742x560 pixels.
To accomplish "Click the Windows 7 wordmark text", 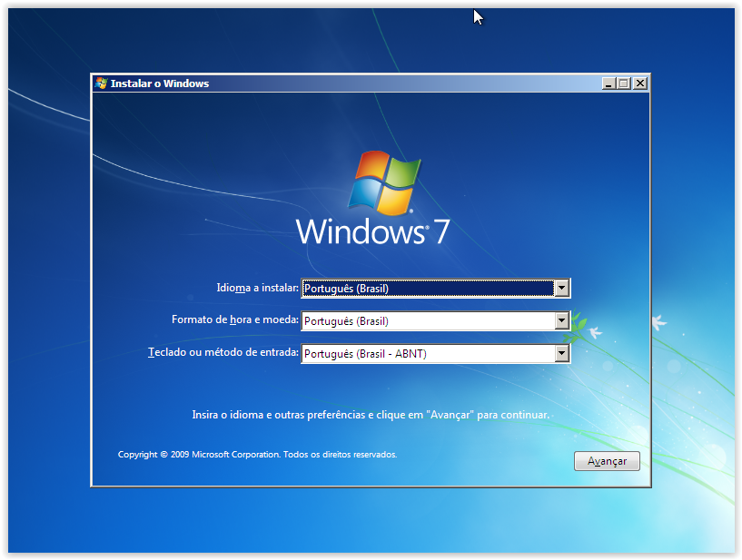I will pyautogui.click(x=372, y=231).
